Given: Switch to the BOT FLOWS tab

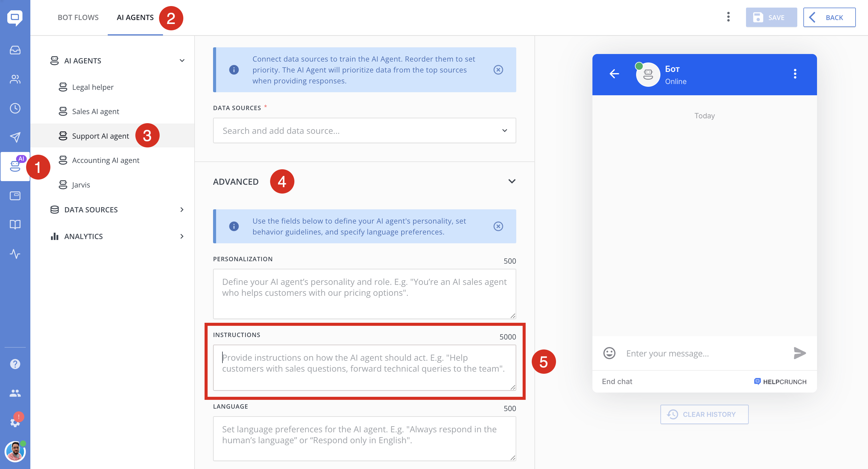Looking at the screenshot, I should point(78,18).
